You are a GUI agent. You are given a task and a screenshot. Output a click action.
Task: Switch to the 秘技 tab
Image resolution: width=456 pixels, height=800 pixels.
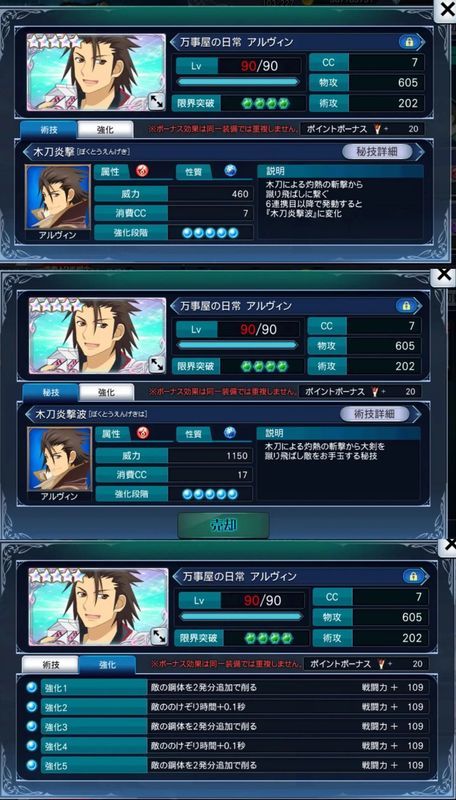pyautogui.click(x=50, y=392)
